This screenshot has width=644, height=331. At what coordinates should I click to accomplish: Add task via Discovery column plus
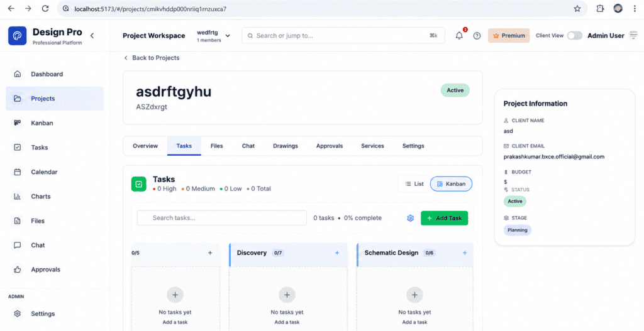pyautogui.click(x=337, y=252)
